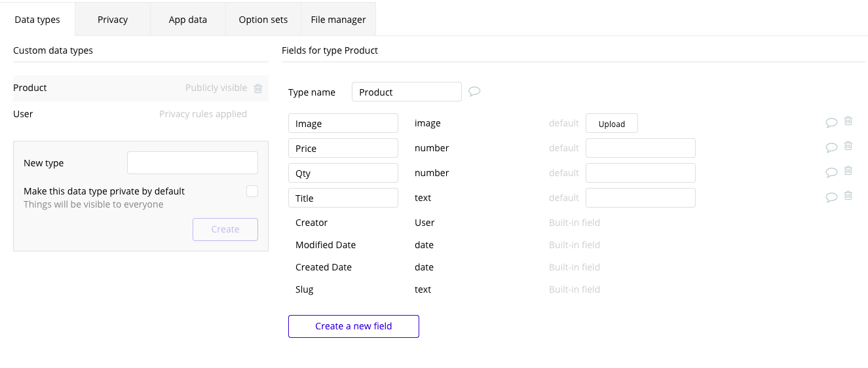Image resolution: width=868 pixels, height=368 pixels.
Task: Click the 'number' type of Price field
Action: click(432, 148)
